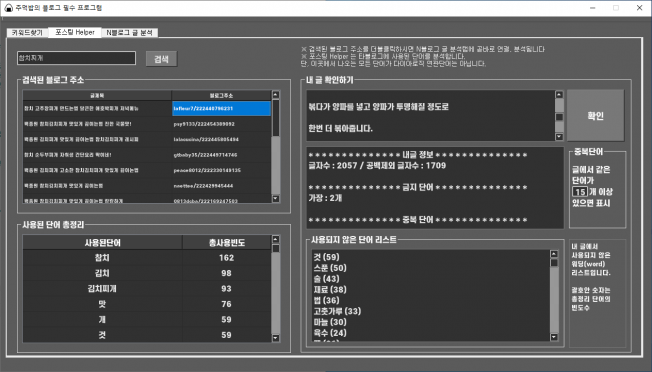Viewport: 652px width, 372px height.
Task: Click the rice ball app icon in title bar
Action: click(8, 8)
